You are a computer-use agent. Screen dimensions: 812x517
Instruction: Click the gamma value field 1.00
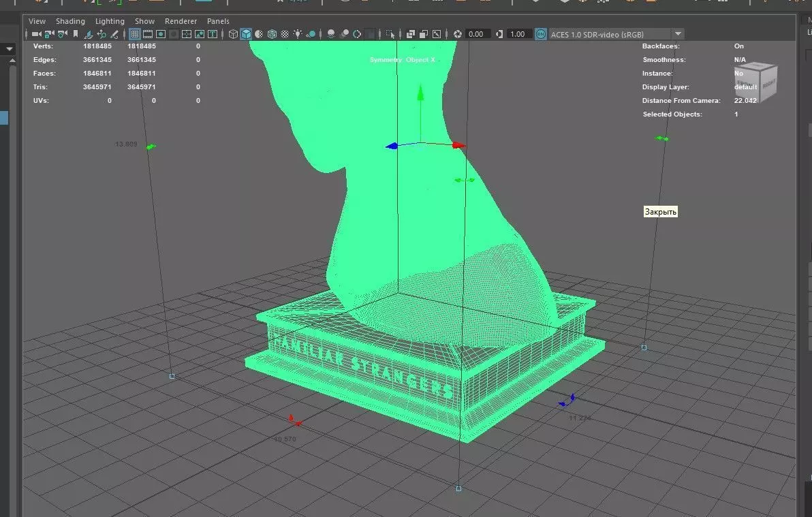pos(519,34)
